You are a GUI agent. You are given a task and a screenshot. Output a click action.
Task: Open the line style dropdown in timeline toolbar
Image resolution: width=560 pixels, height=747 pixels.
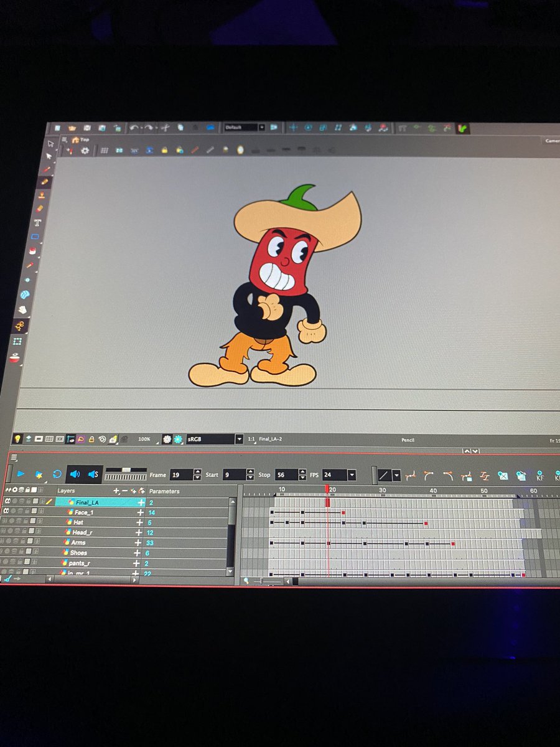point(396,476)
